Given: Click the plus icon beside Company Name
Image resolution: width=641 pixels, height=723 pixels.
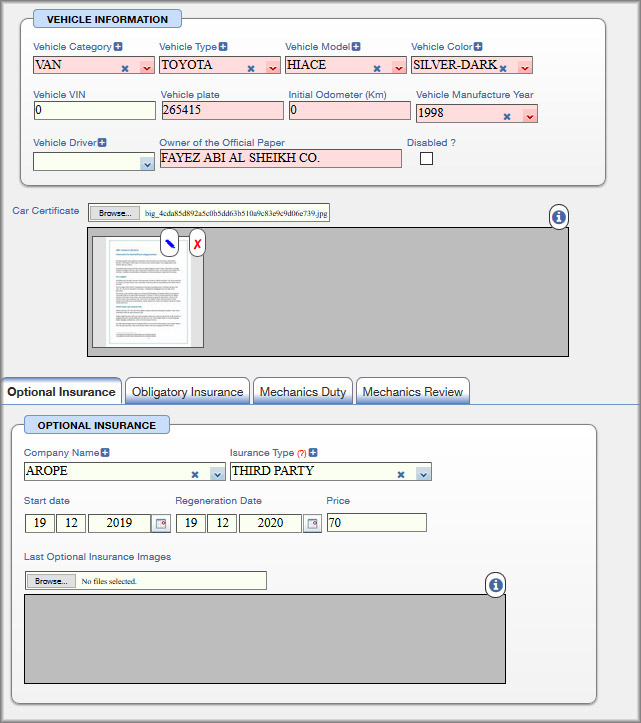Looking at the screenshot, I should pyautogui.click(x=105, y=453).
